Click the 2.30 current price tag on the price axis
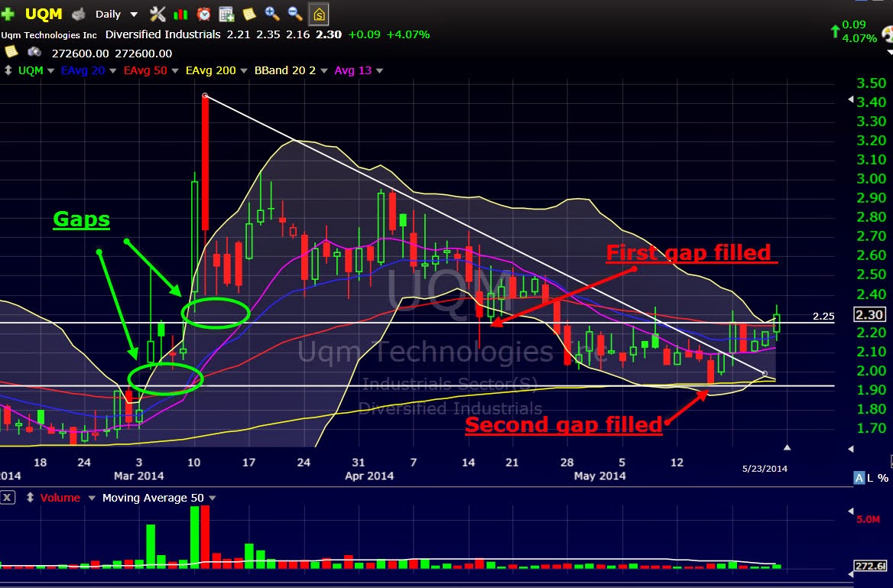This screenshot has height=588, width=893. pyautogui.click(x=869, y=314)
